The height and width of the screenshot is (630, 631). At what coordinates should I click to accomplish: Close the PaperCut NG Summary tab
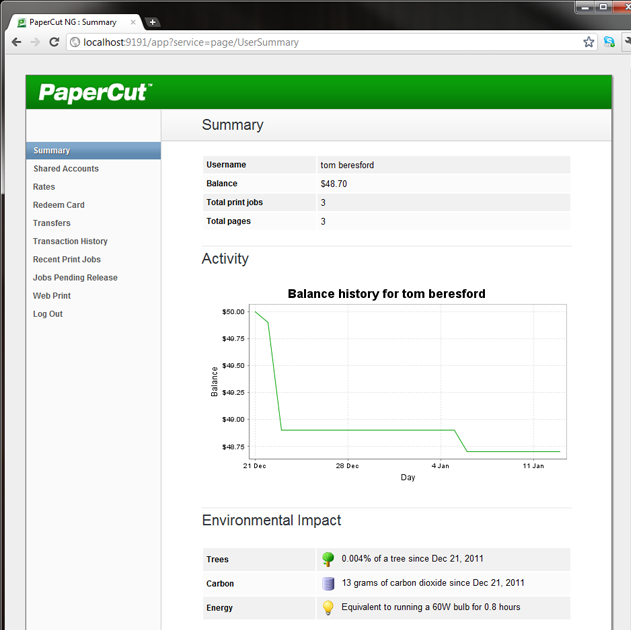(133, 22)
